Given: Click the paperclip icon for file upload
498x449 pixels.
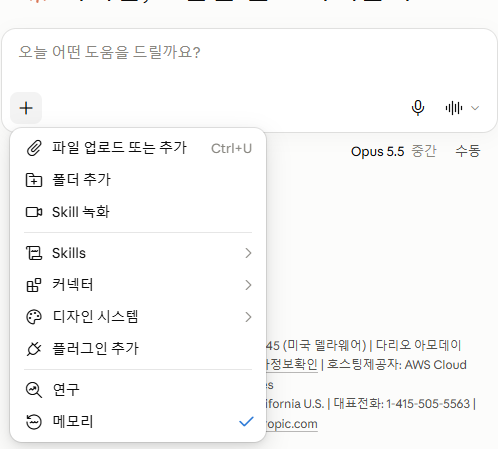Looking at the screenshot, I should pos(34,148).
